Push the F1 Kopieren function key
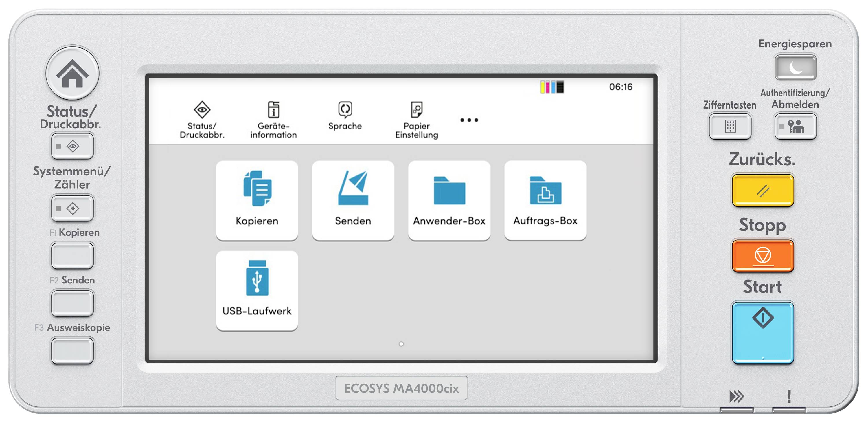The image size is (868, 423). 72,256
